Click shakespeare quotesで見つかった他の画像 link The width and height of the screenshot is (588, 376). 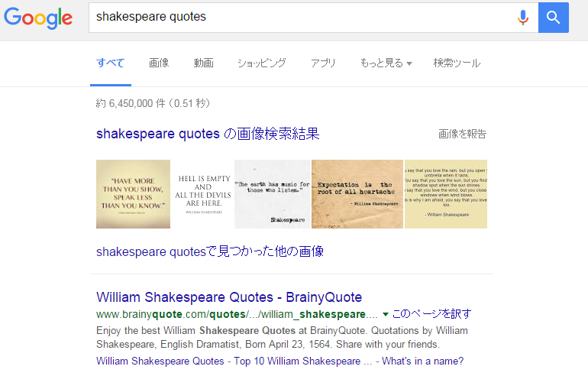pos(210,251)
